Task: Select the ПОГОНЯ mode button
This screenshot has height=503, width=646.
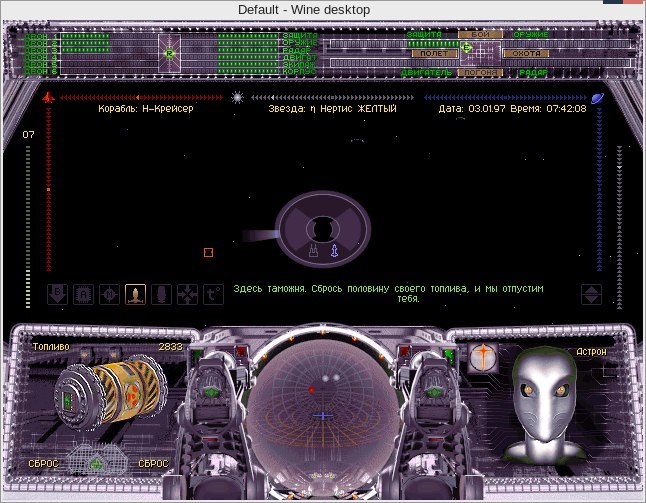Action: coord(480,73)
